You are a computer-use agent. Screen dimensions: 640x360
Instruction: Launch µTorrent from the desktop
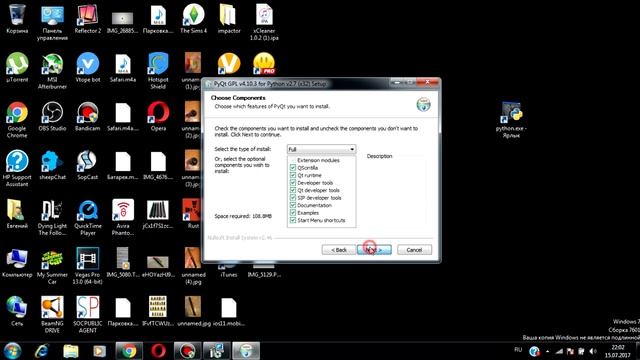click(17, 68)
